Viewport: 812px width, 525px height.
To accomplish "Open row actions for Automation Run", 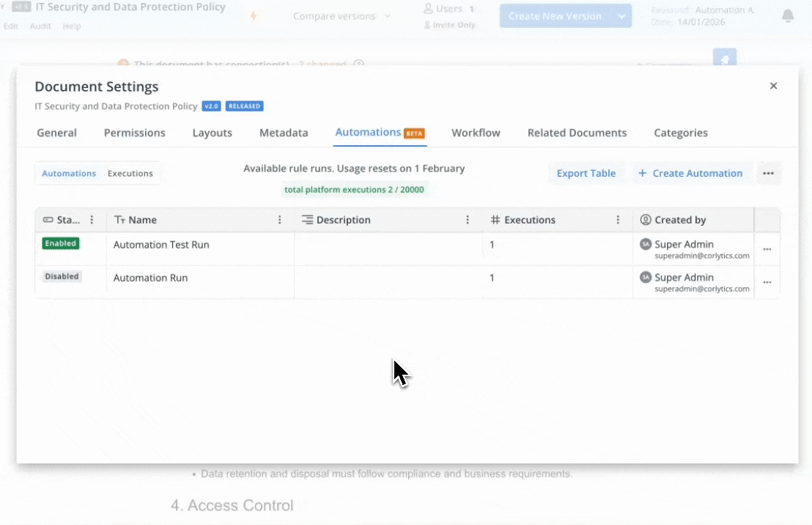I will point(767,282).
